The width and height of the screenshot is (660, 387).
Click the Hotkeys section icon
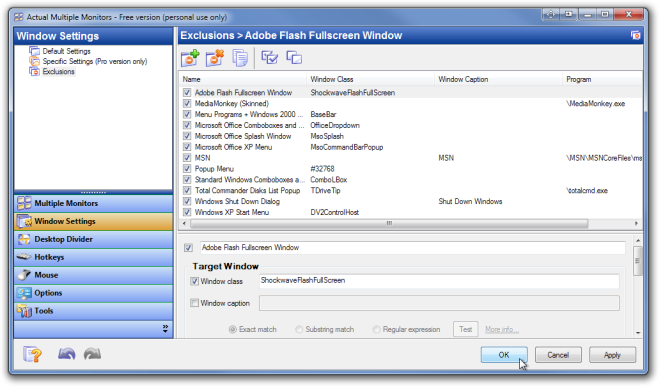click(24, 257)
